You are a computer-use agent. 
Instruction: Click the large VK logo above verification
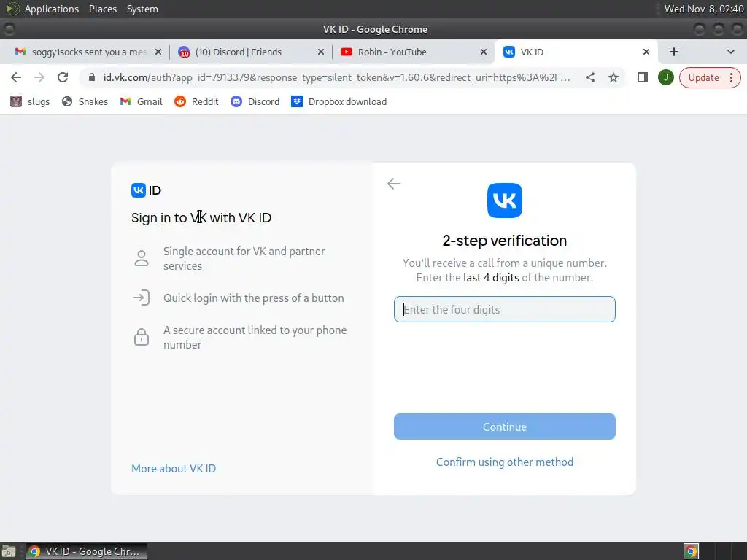click(505, 201)
